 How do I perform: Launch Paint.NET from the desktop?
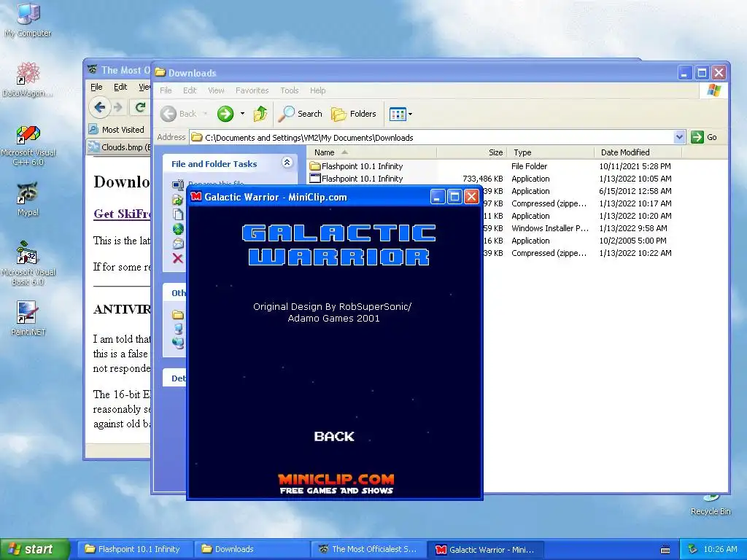tap(28, 318)
